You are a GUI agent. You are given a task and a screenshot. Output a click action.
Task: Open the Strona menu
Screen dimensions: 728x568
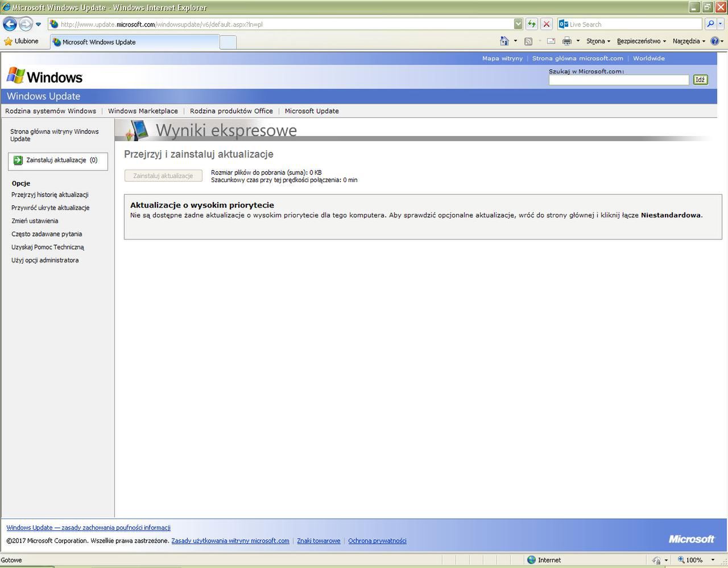(598, 41)
